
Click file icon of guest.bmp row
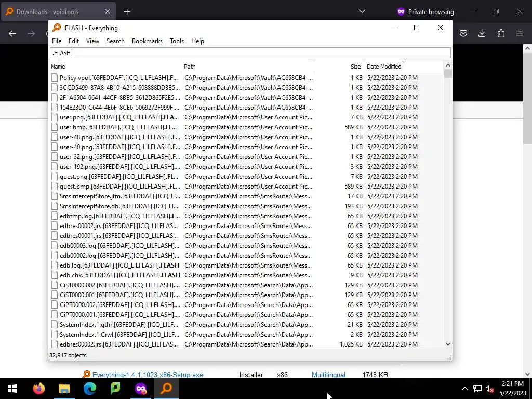[54, 187]
